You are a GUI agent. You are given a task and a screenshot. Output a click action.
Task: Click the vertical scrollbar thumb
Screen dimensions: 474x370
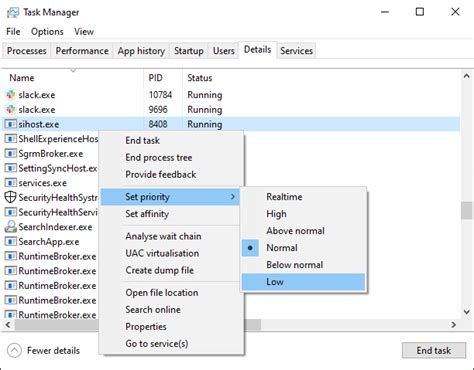point(466,210)
